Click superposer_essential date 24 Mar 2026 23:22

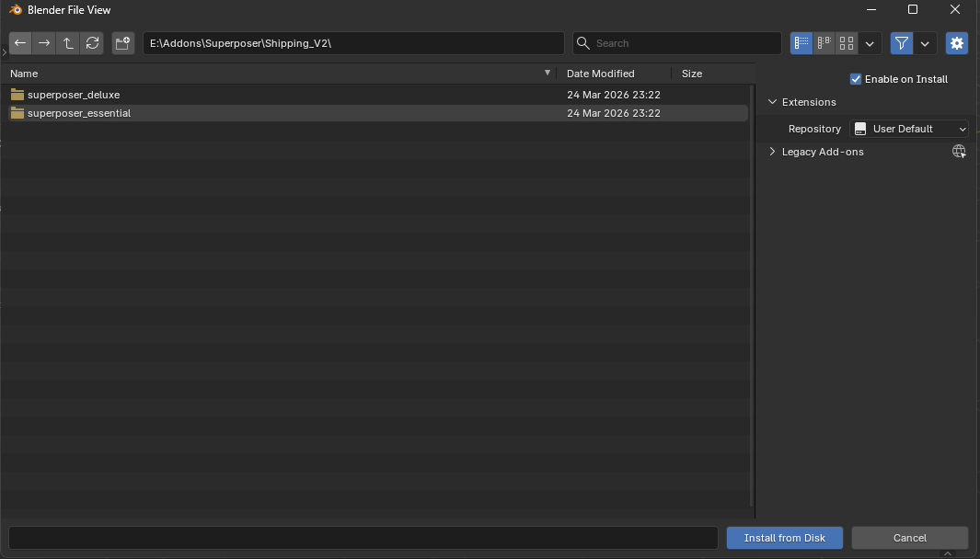[x=613, y=113]
